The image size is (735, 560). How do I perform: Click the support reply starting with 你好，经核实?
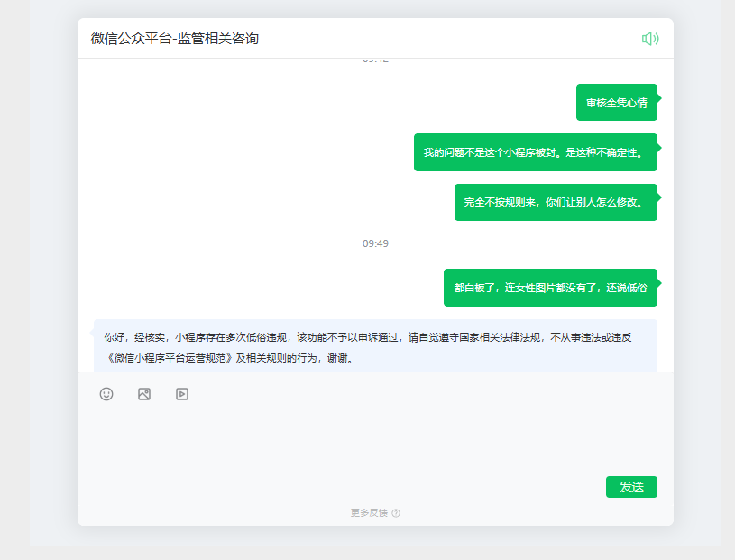click(x=375, y=346)
